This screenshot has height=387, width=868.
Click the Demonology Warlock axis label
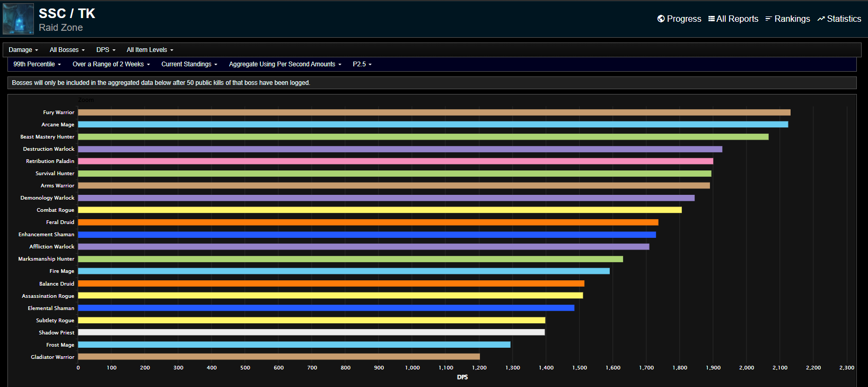47,198
